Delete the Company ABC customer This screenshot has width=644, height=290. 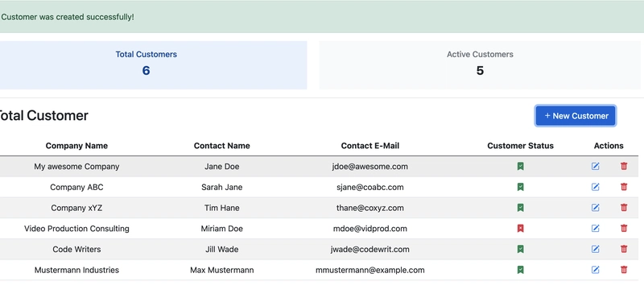click(x=624, y=187)
